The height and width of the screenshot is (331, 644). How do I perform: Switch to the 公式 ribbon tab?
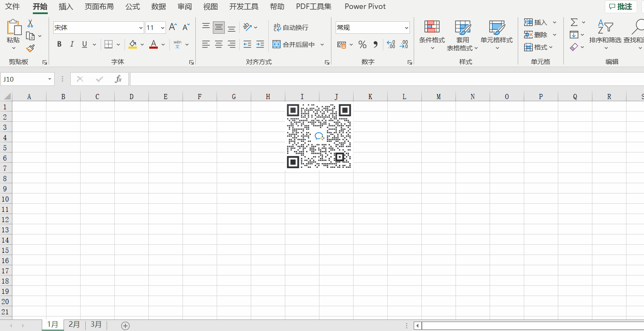[133, 6]
